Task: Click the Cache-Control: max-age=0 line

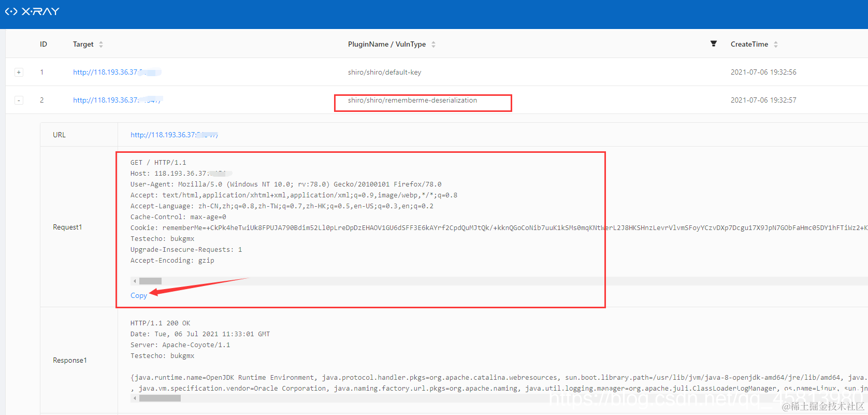Action: [x=178, y=217]
